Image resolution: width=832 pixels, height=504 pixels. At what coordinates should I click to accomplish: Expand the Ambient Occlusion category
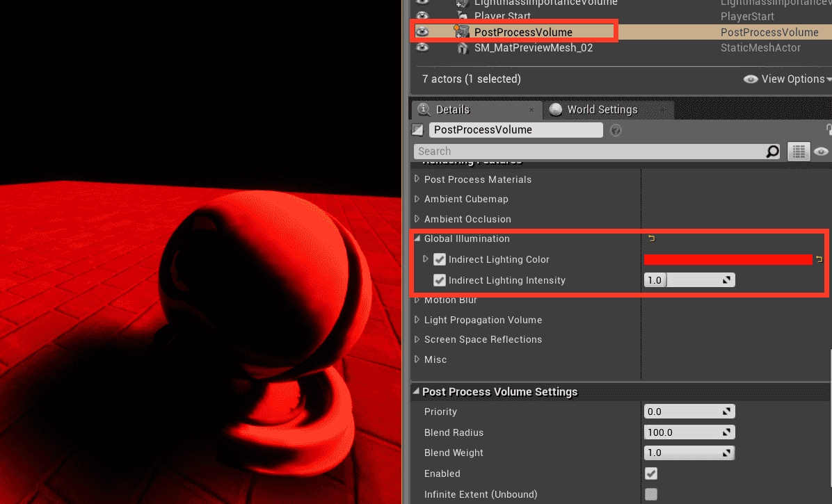[417, 219]
